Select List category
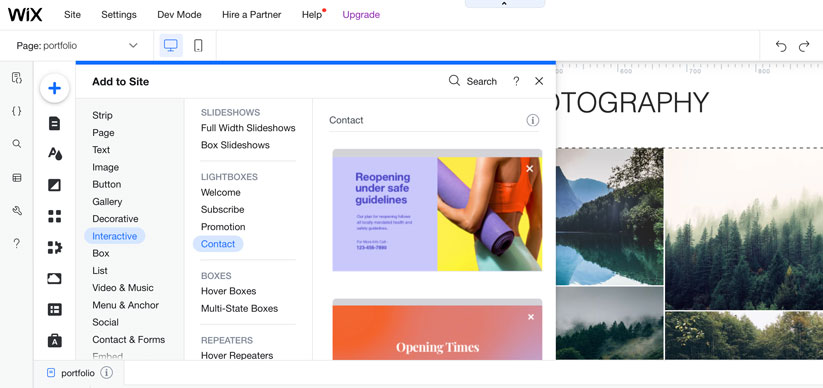The image size is (823, 388). [x=100, y=270]
